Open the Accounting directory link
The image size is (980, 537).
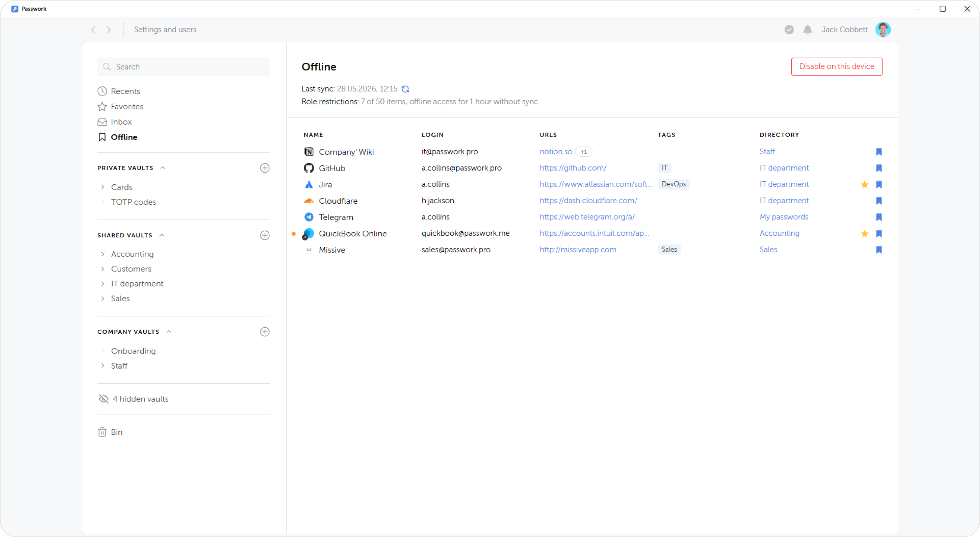pyautogui.click(x=779, y=233)
